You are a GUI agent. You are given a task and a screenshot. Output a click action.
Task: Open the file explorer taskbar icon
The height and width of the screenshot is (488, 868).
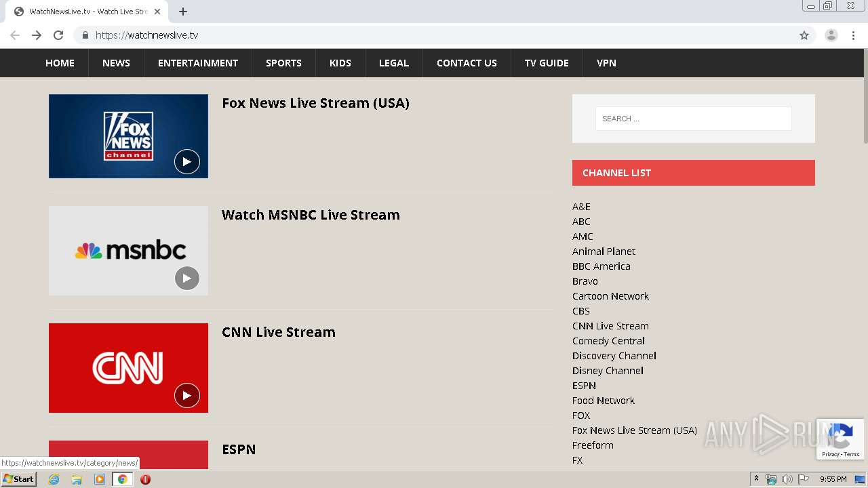[x=77, y=479]
